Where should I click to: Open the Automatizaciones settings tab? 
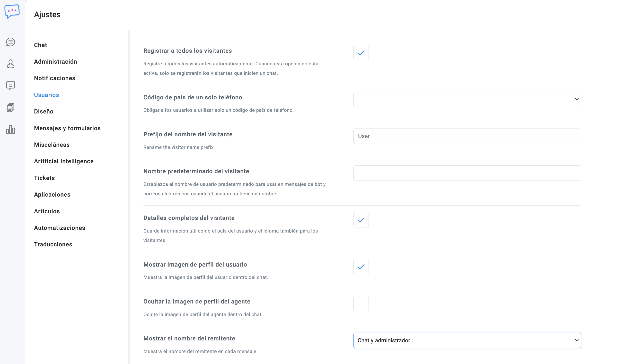60,228
